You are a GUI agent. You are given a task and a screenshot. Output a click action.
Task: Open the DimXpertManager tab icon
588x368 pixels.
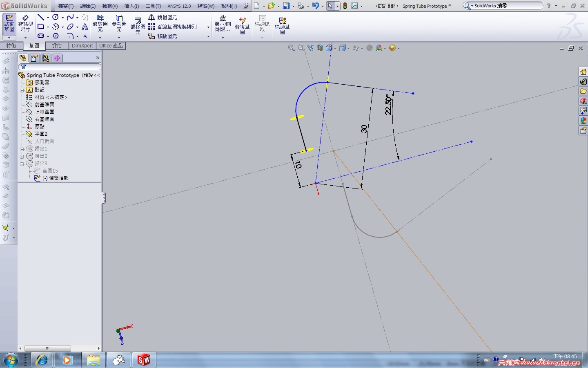[x=57, y=58]
